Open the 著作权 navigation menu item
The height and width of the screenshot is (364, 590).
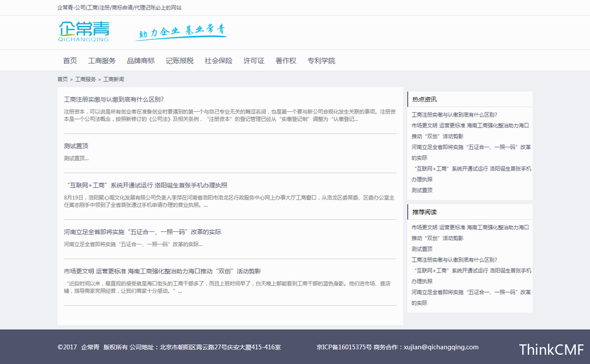tap(286, 61)
